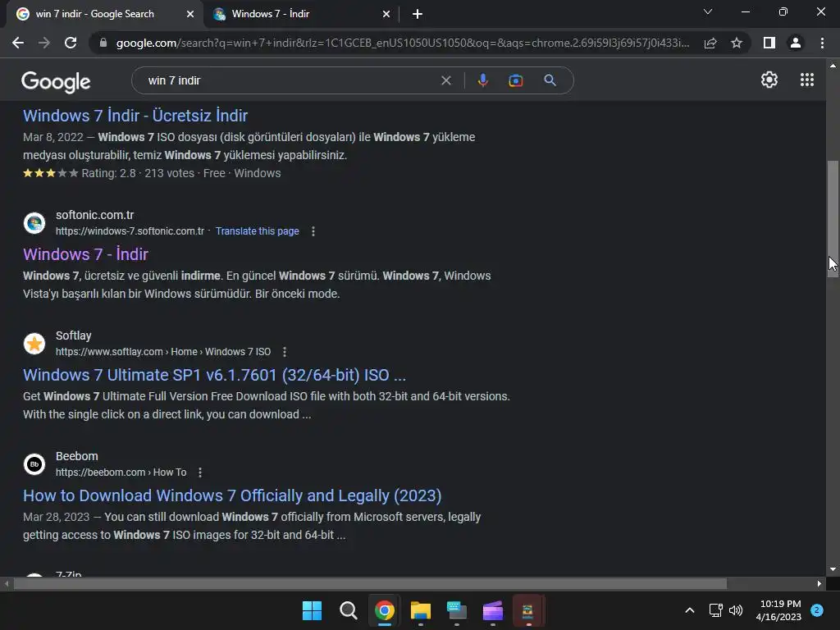Open 'How to Download Windows 7 Officially' result

(x=232, y=495)
